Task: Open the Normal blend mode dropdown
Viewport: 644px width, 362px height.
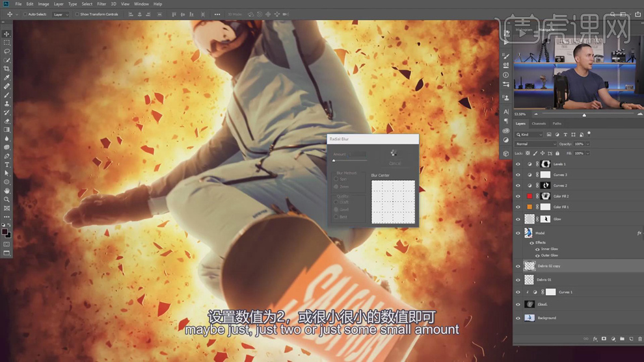Action: pyautogui.click(x=536, y=144)
